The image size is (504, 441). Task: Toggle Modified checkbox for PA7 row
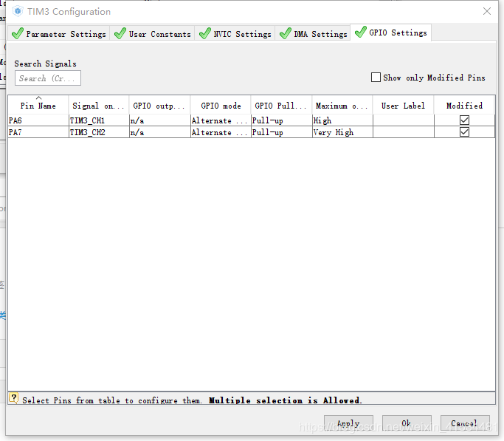[464, 132]
